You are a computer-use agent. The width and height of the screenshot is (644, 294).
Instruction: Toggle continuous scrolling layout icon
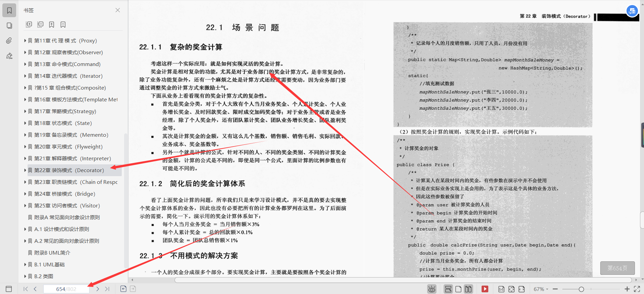click(x=448, y=289)
